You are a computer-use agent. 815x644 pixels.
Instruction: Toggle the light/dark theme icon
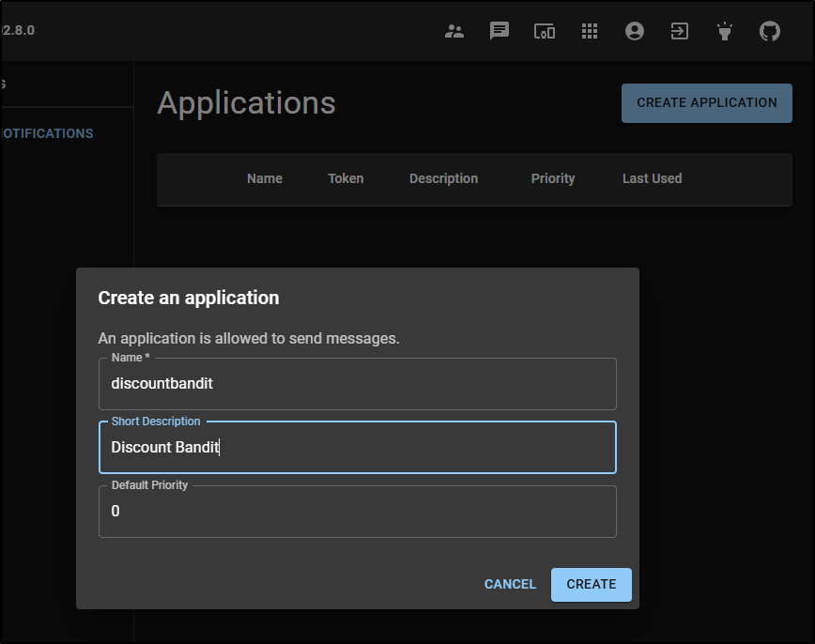click(724, 31)
